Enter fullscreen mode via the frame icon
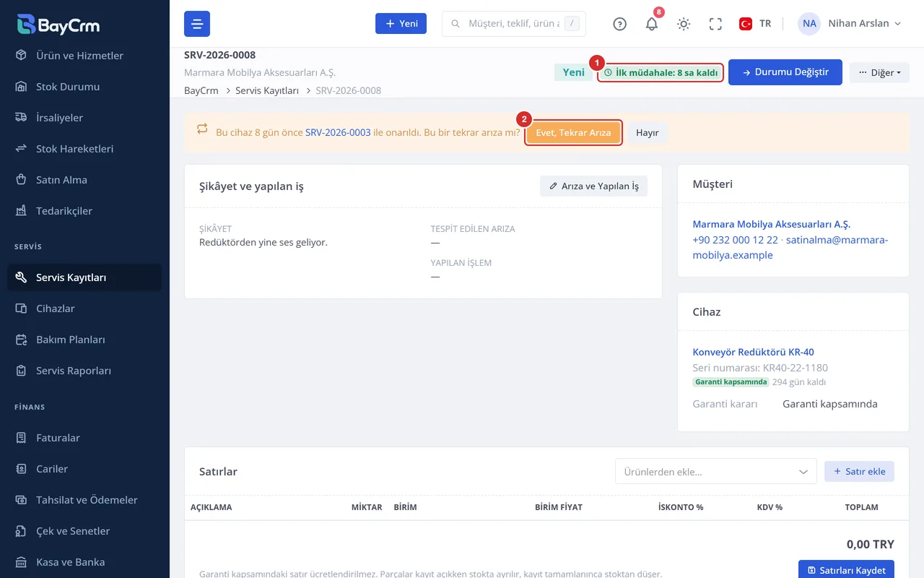924x578 pixels. [x=715, y=24]
